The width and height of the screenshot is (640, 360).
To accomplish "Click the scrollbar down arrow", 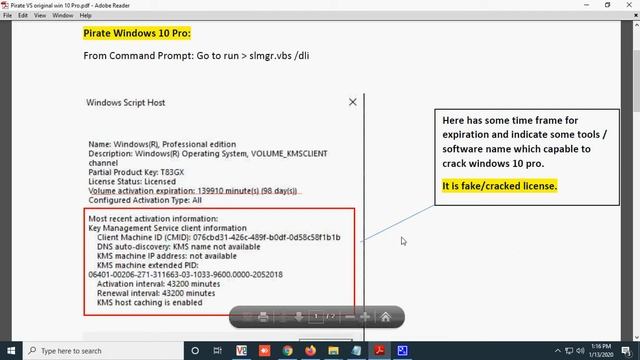I will tap(636, 338).
